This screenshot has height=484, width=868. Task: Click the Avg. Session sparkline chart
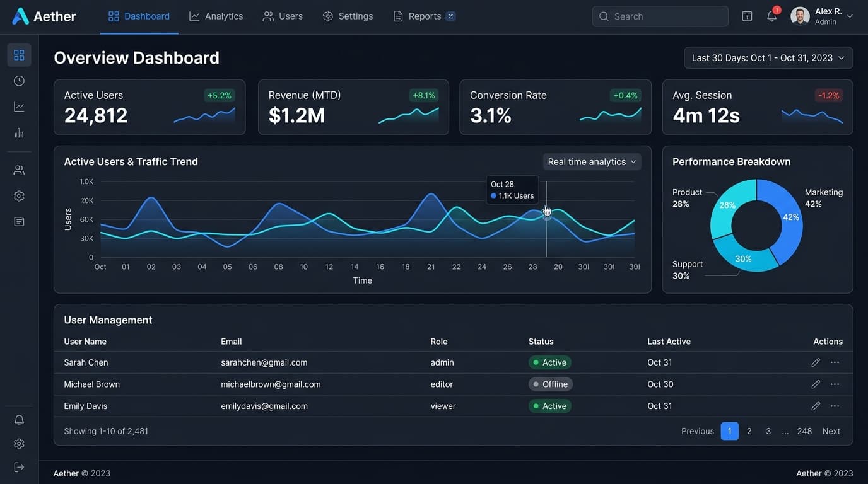[812, 115]
